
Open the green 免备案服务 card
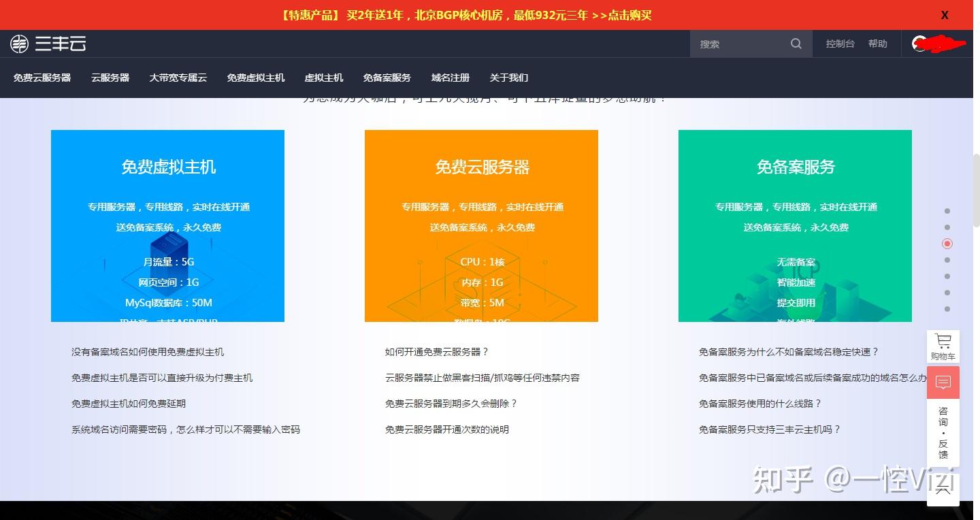click(795, 226)
